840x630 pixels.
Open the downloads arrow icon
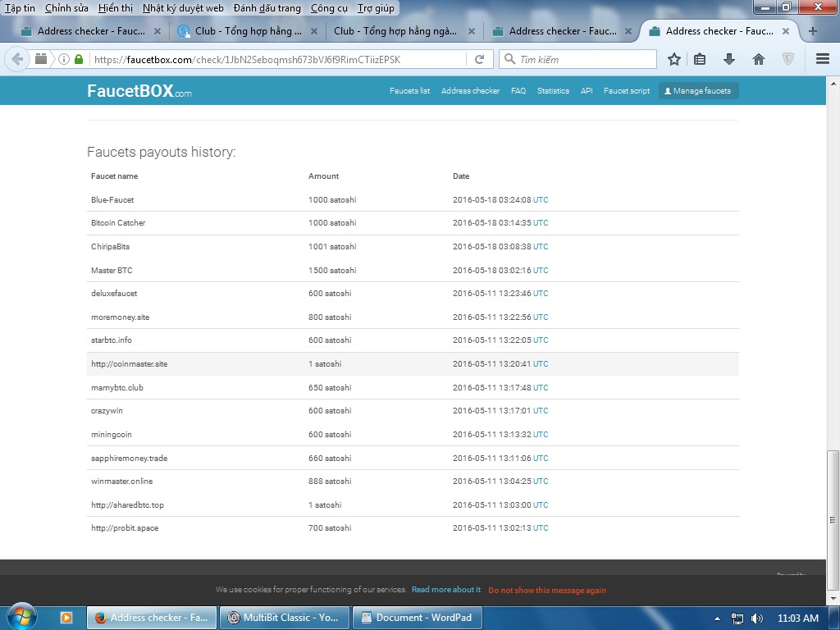[x=728, y=59]
